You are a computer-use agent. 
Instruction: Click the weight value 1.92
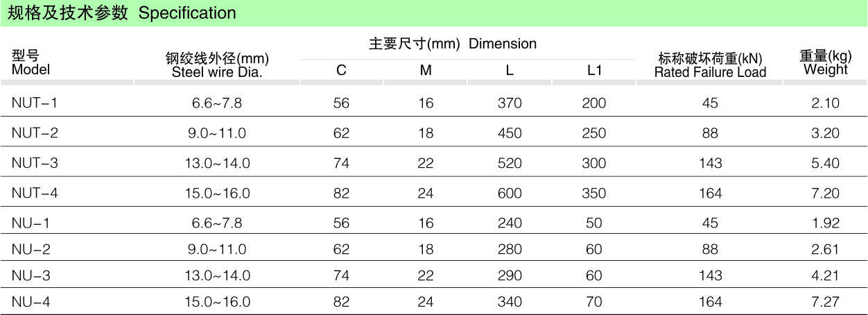[825, 223]
